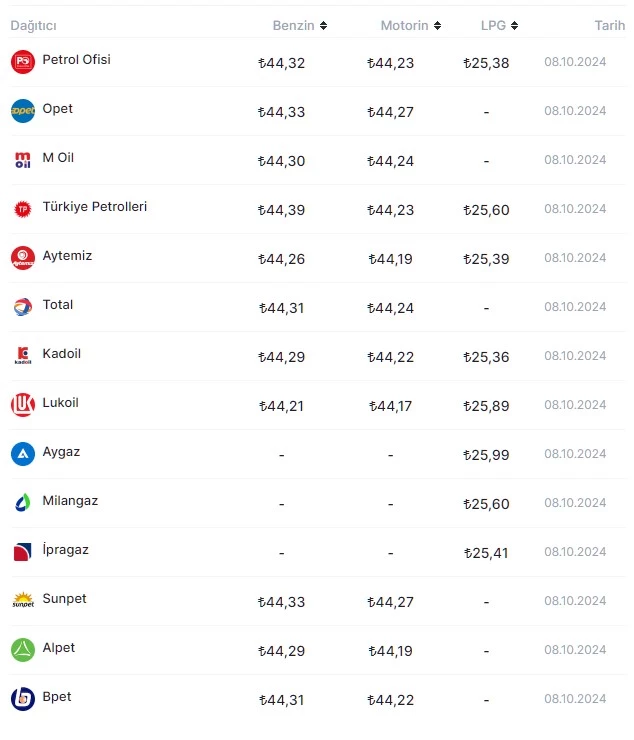Select Lukoil's LPG price ₺25,89
This screenshot has height=740, width=634.
486,406
